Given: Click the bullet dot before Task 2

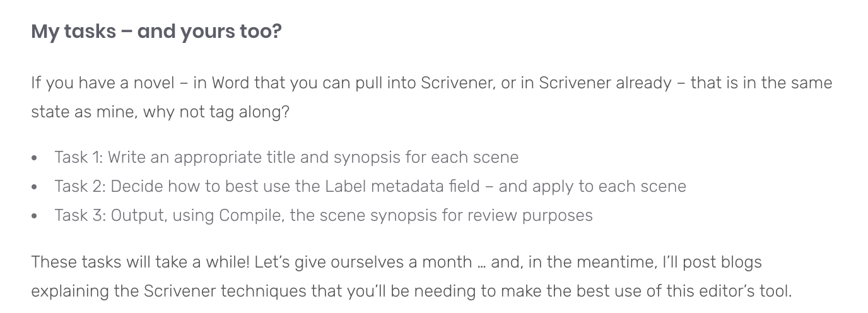Looking at the screenshot, I should (x=35, y=187).
